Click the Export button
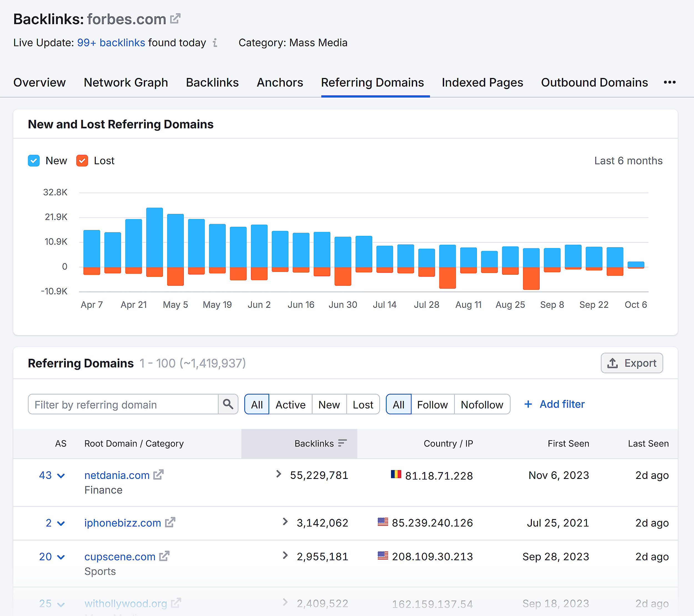 (632, 363)
